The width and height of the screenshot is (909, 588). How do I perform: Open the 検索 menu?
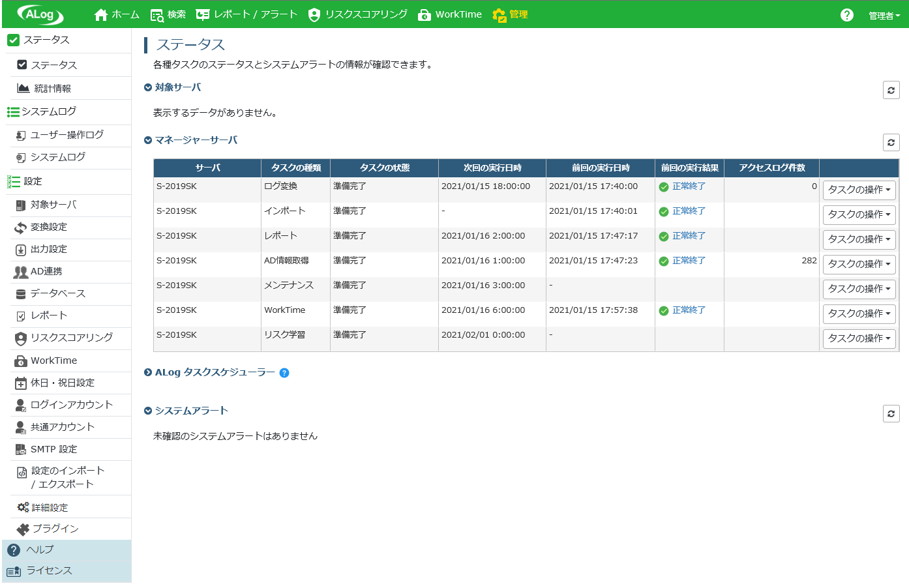168,14
